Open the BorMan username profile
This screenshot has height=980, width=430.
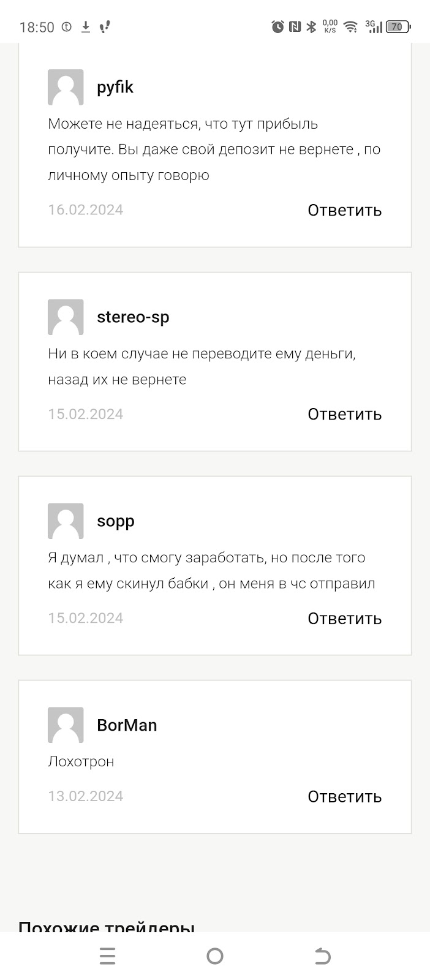click(127, 725)
